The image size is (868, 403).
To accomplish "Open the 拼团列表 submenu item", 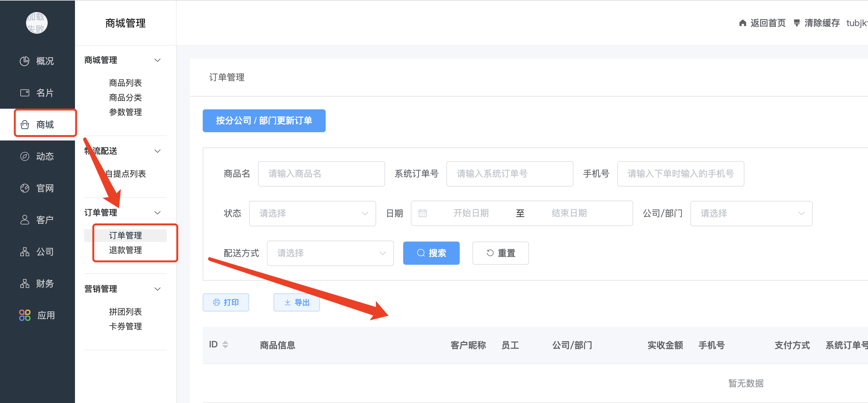I will 125,312.
